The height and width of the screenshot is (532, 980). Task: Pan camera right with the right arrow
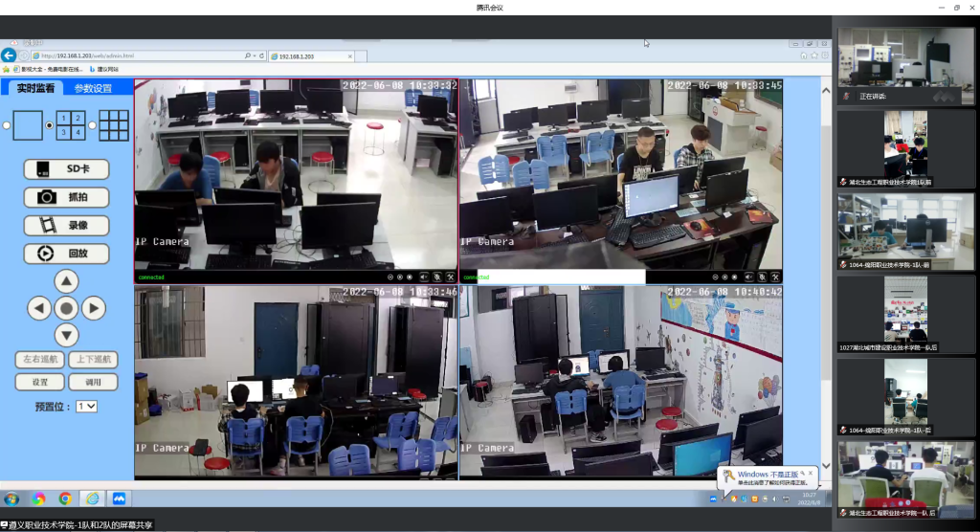[x=93, y=308]
